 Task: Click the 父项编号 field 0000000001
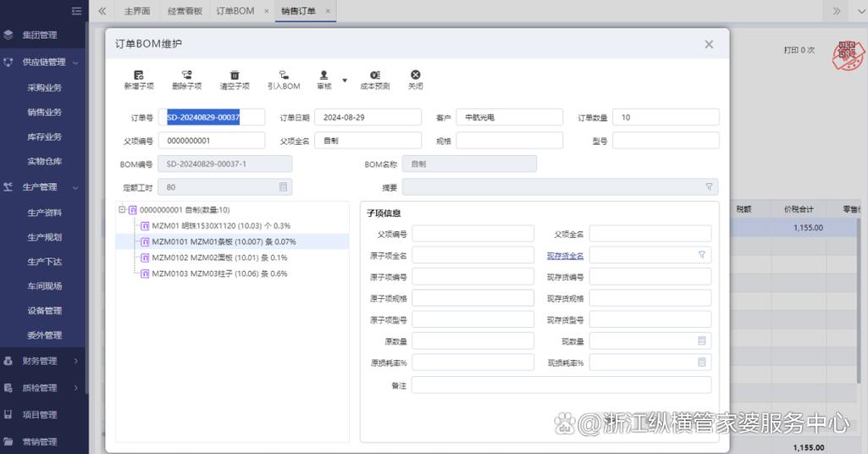212,141
